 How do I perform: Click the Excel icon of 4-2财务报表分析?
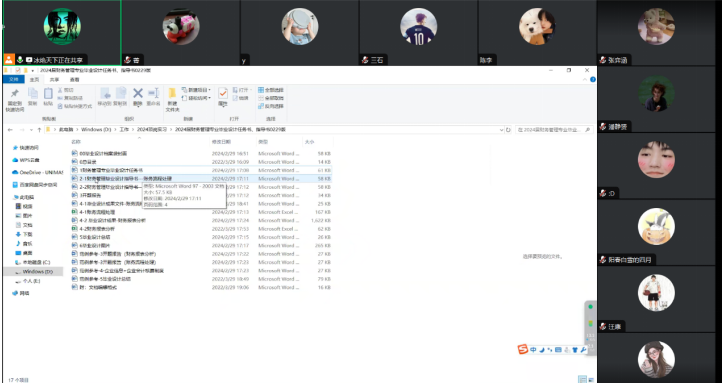(75, 229)
